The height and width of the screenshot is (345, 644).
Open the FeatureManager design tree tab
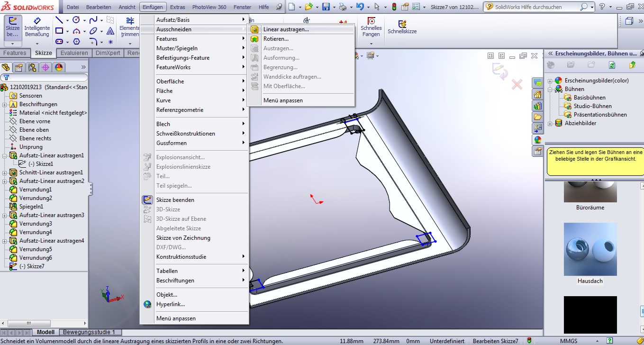tap(6, 67)
